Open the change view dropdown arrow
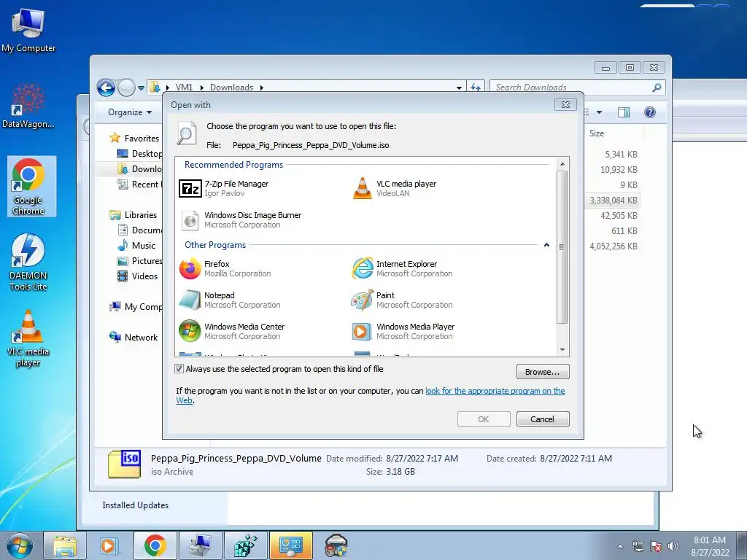747x560 pixels. click(600, 112)
